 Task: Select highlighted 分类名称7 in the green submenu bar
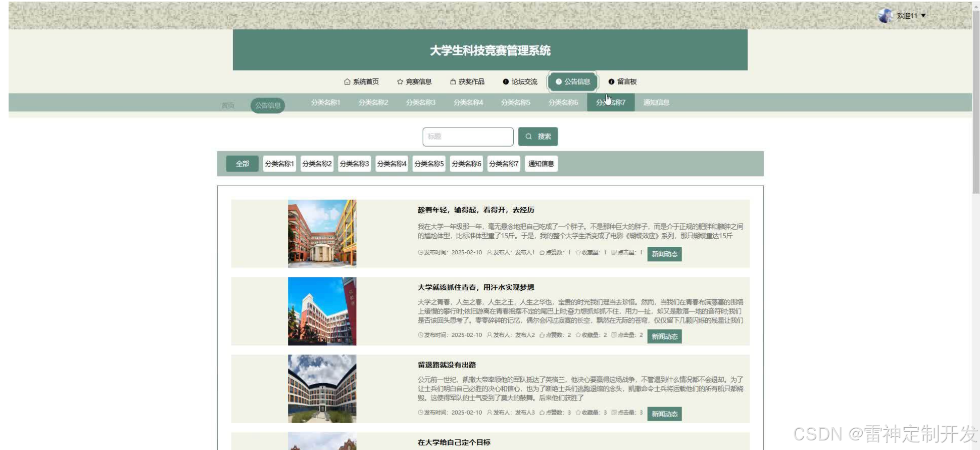(x=611, y=102)
